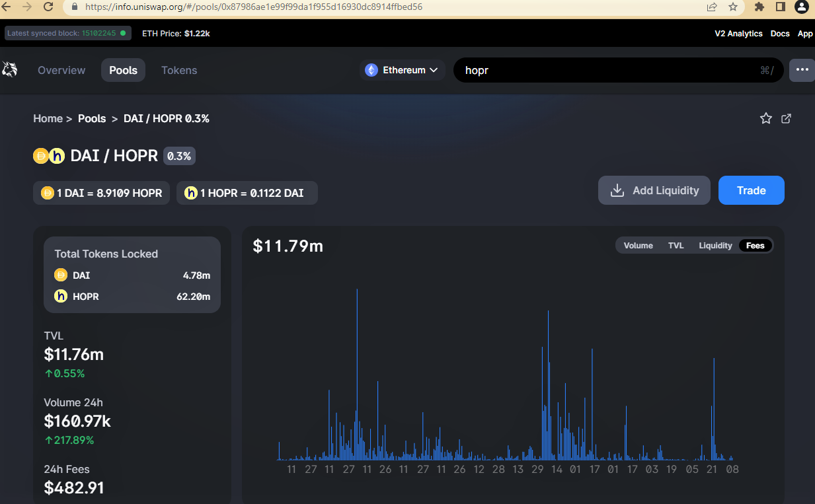Viewport: 815px width, 504px height.
Task: Click the Ethereum network logo icon
Action: (371, 70)
